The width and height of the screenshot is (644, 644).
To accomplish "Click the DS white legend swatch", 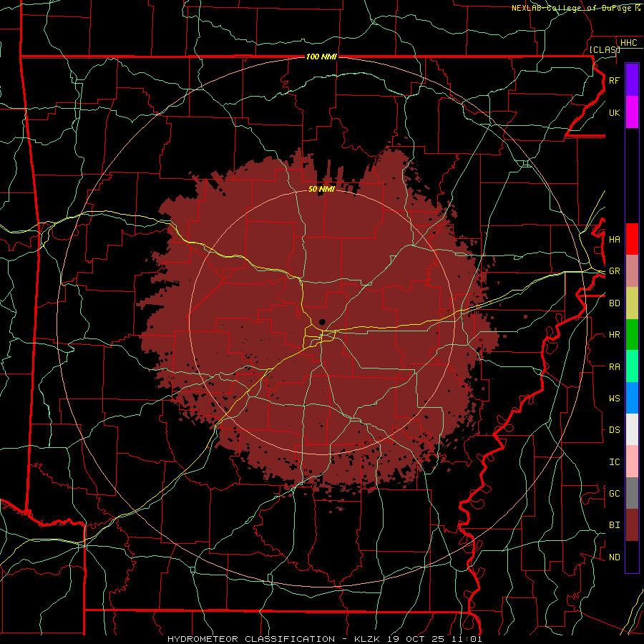I will (632, 429).
